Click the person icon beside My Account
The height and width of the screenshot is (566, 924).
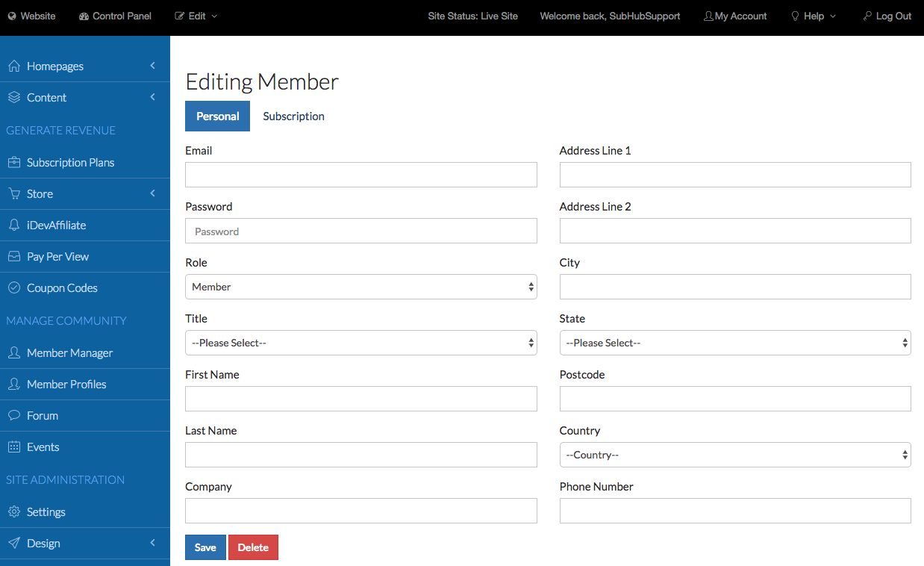708,16
